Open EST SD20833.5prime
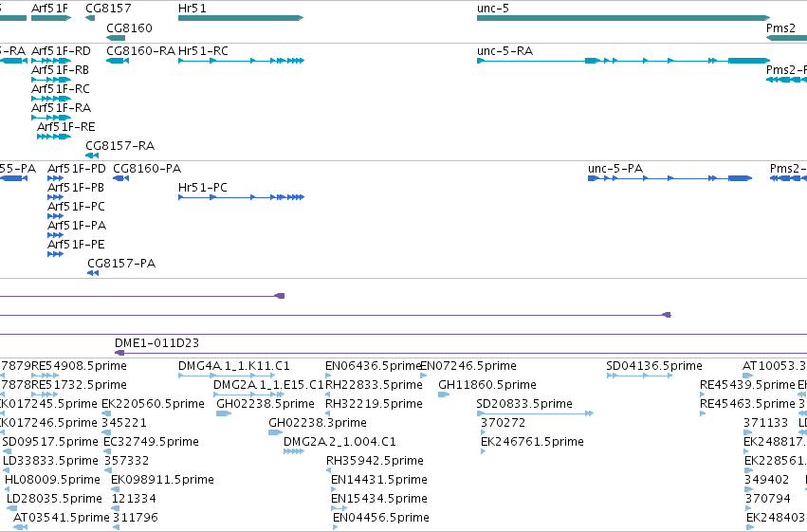807x532 pixels. (x=523, y=404)
